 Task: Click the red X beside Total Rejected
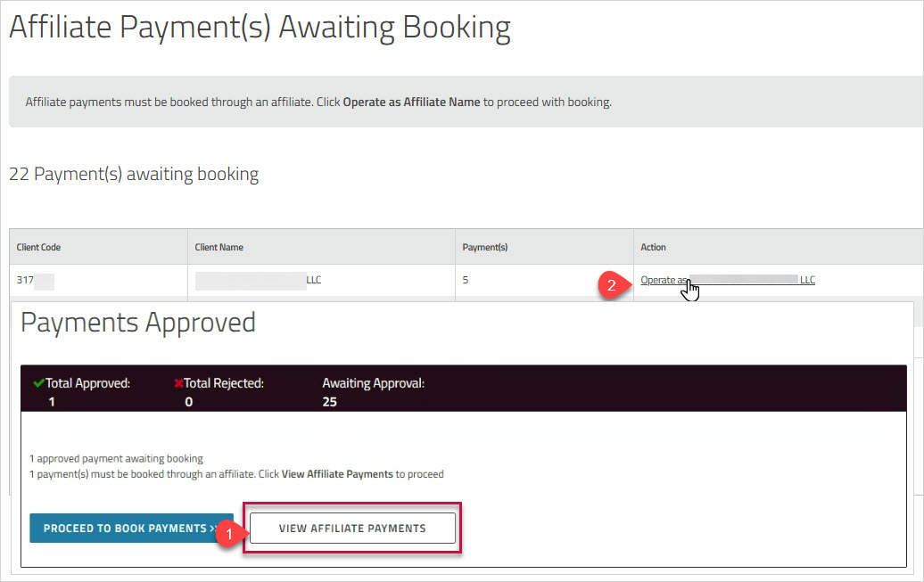pyautogui.click(x=178, y=384)
